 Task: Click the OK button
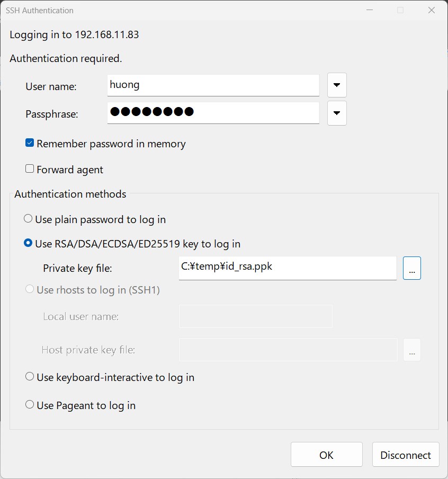click(x=326, y=454)
